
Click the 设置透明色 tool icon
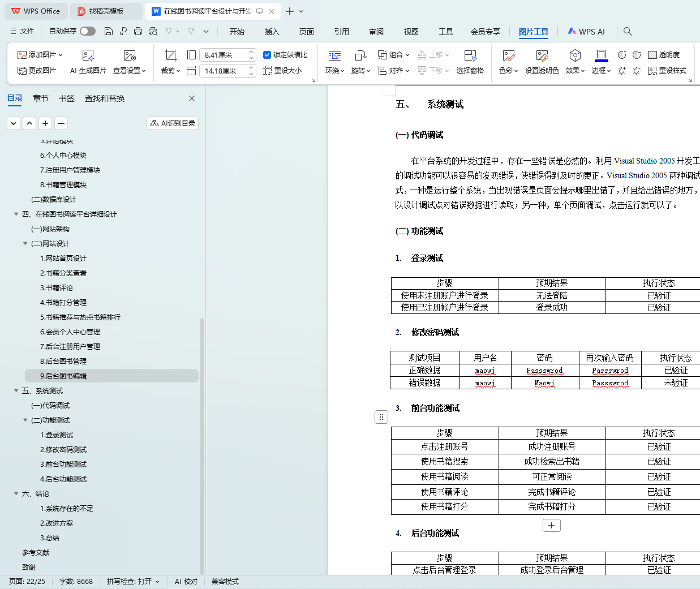[542, 55]
